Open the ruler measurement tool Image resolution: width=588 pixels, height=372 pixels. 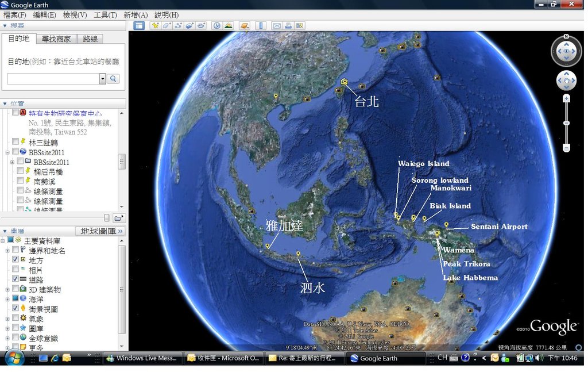click(261, 25)
